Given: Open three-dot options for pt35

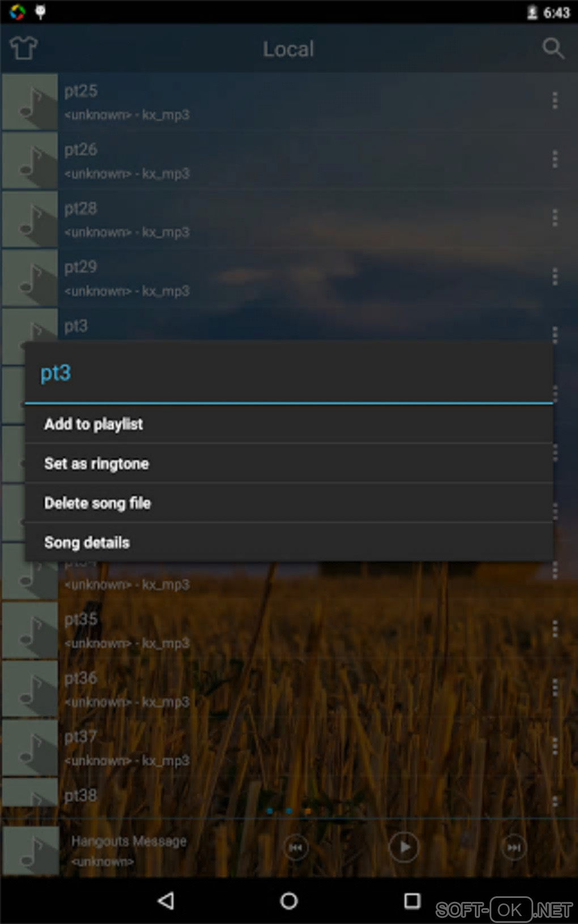Looking at the screenshot, I should click(555, 629).
